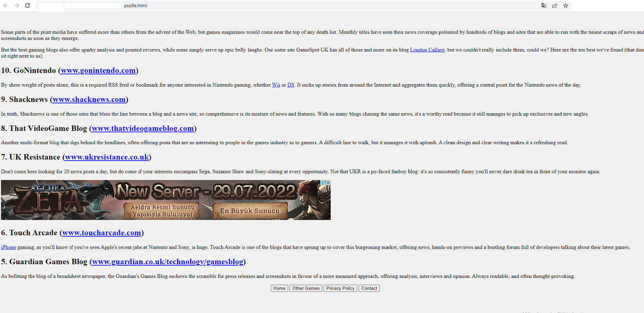Open the Other Games button

pos(306,288)
